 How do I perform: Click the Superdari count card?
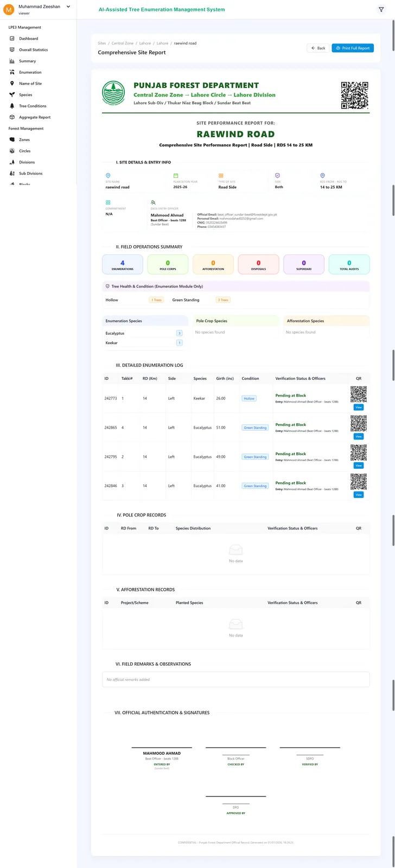(304, 264)
